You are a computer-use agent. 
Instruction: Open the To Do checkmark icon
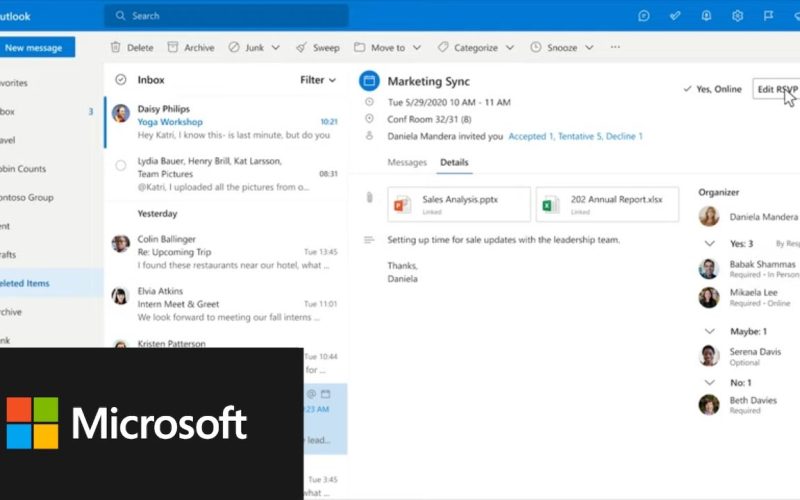(x=675, y=16)
